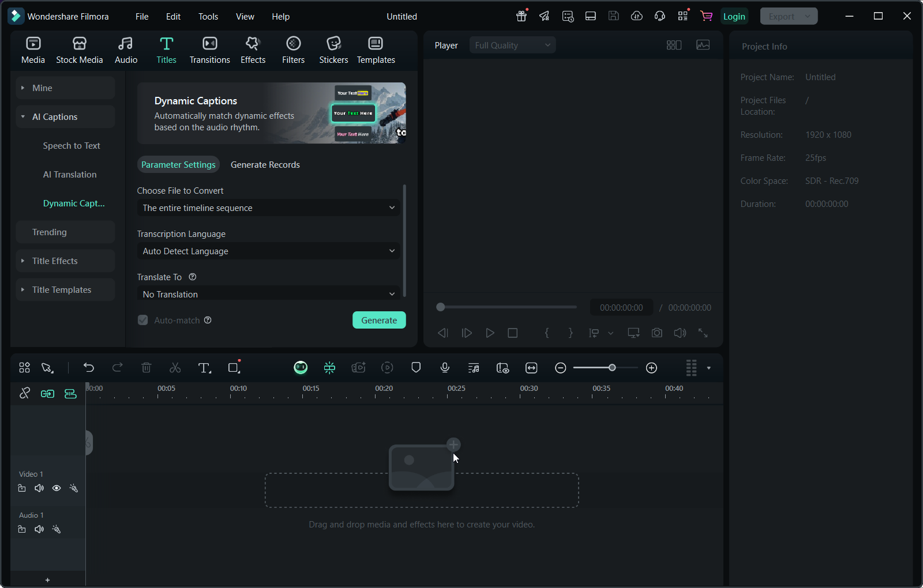Mute the Audio 1 track

tap(39, 529)
